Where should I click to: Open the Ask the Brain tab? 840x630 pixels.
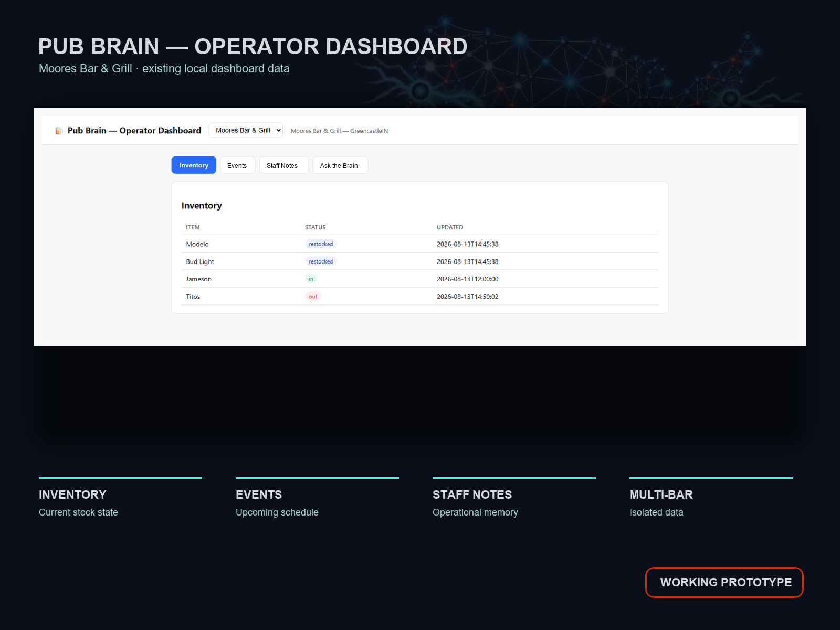(x=340, y=165)
